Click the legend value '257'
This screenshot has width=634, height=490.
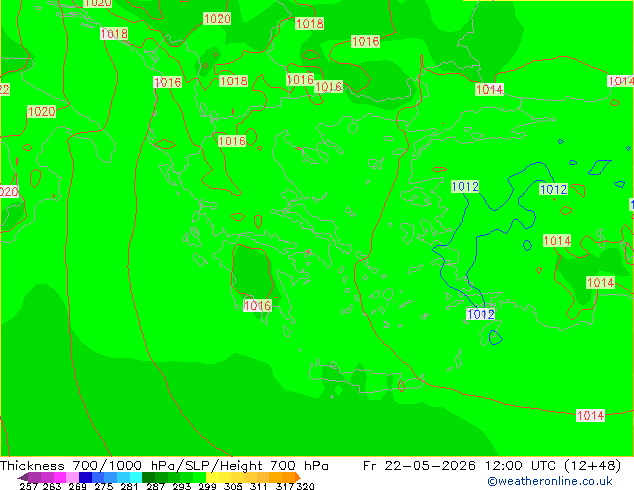point(29,486)
